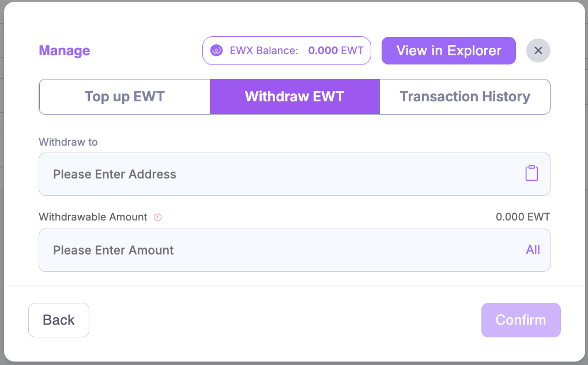The height and width of the screenshot is (365, 588).
Task: Go back using the Back button
Action: [59, 320]
